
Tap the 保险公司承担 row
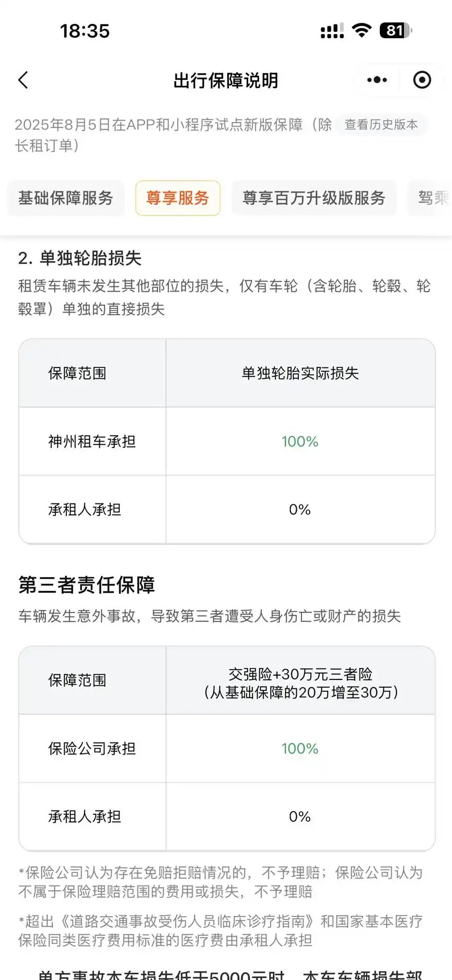click(x=91, y=748)
